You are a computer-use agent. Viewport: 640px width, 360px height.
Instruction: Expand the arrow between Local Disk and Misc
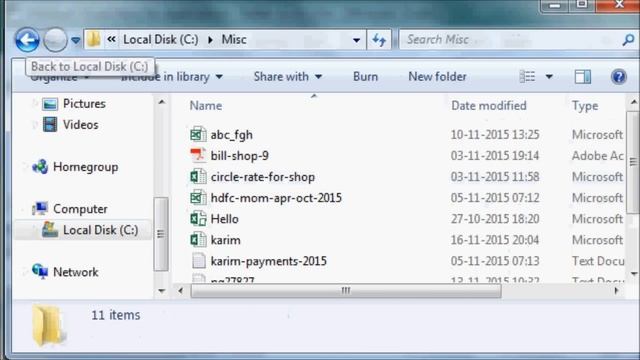(210, 40)
